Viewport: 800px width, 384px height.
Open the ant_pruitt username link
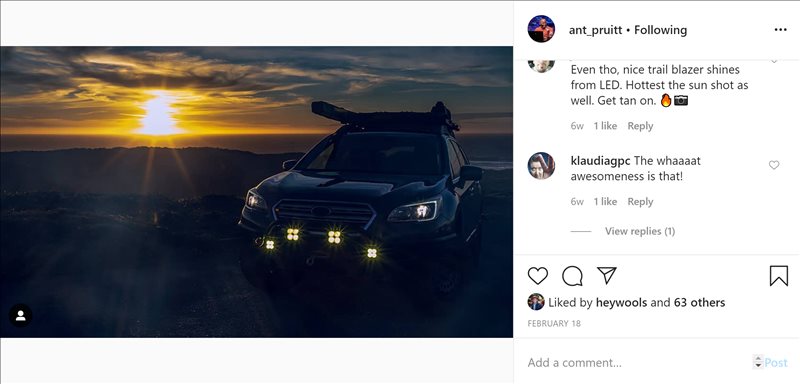[x=595, y=30]
